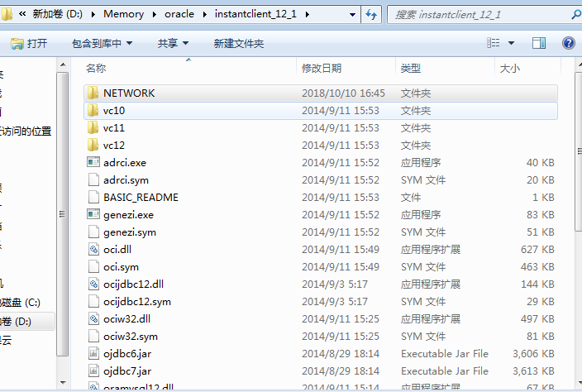Select the ociw32.sym file name
Screen dimensions: 582x392
(x=131, y=337)
